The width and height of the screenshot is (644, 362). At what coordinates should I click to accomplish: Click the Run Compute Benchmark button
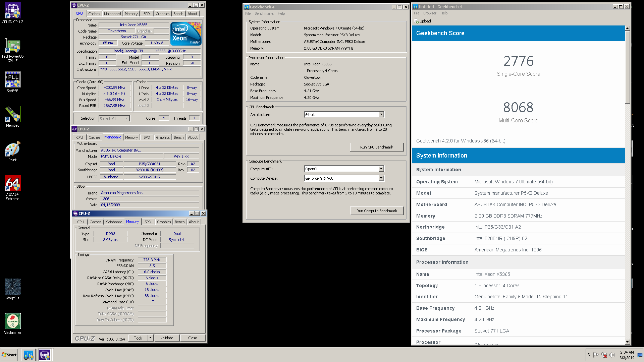click(377, 211)
